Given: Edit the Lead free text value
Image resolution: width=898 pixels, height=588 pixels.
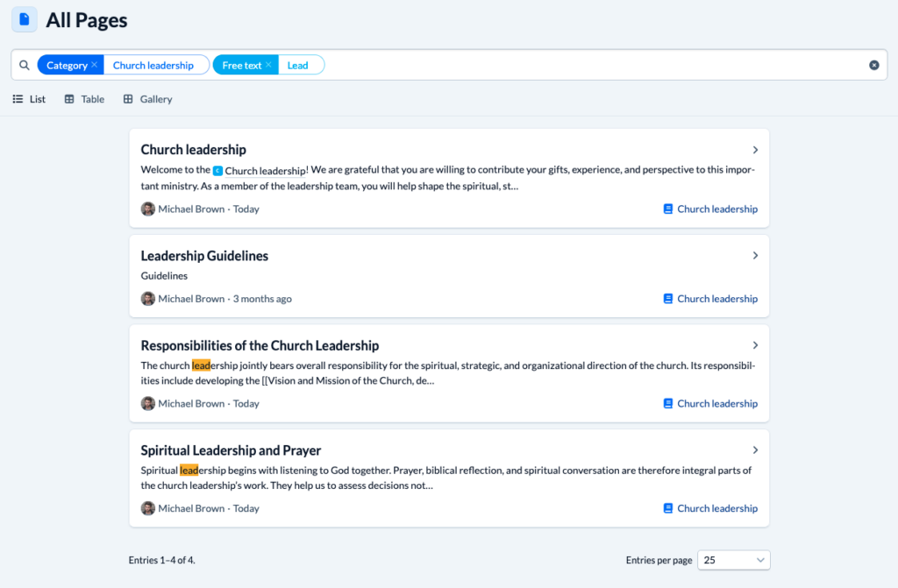Looking at the screenshot, I should 298,65.
